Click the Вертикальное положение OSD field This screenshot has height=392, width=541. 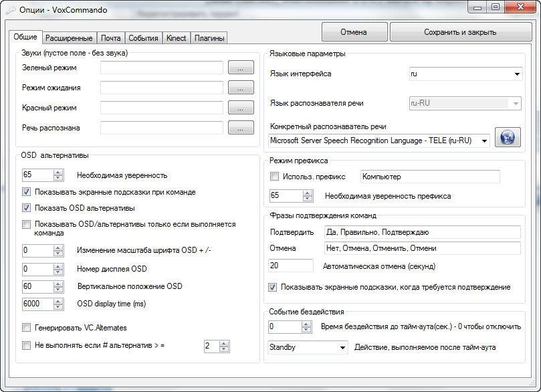(38, 286)
